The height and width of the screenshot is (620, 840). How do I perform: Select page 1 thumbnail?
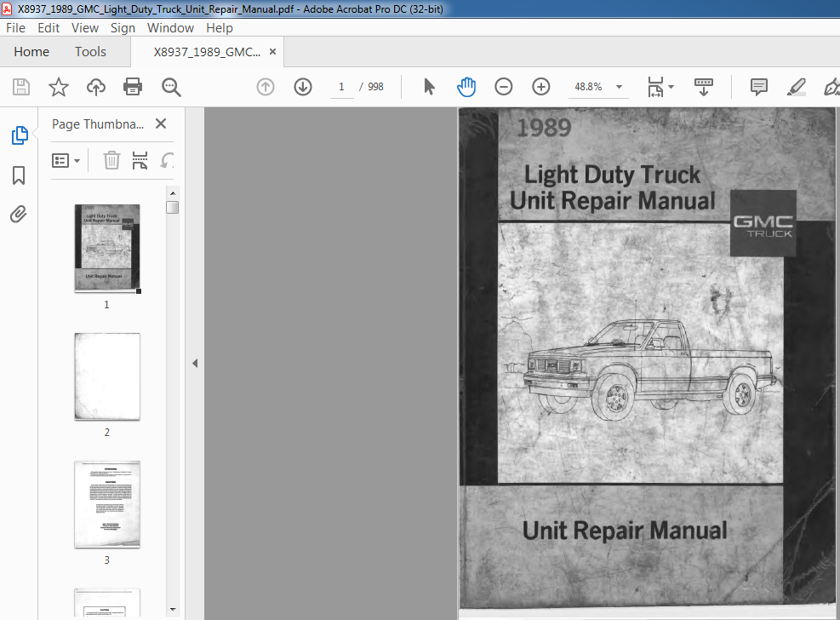tap(107, 248)
